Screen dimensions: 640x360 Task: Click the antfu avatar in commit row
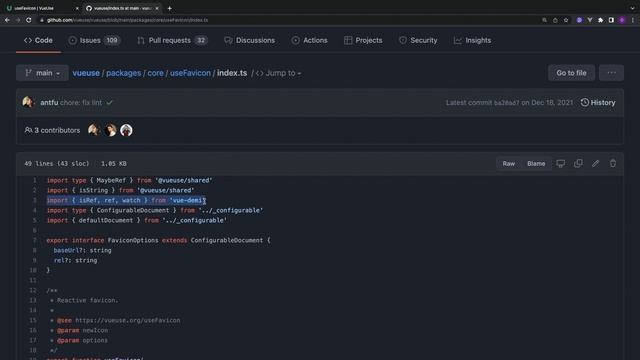point(28,102)
